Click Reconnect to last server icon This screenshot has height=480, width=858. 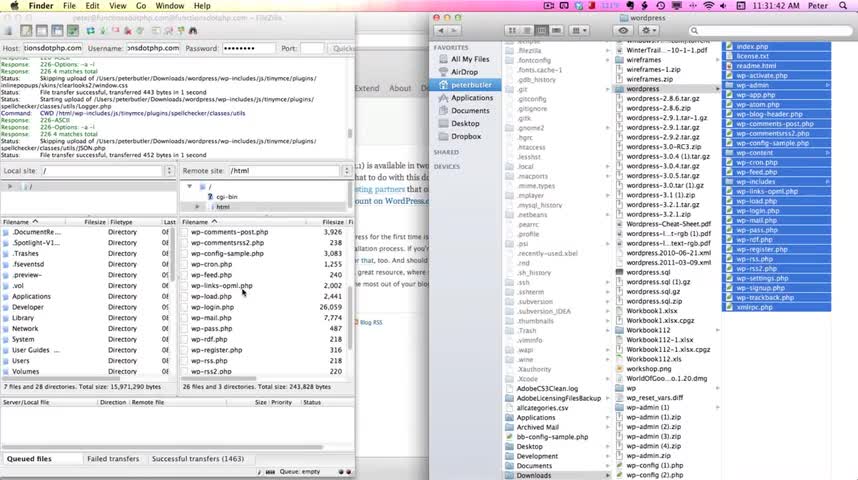click(x=140, y=31)
